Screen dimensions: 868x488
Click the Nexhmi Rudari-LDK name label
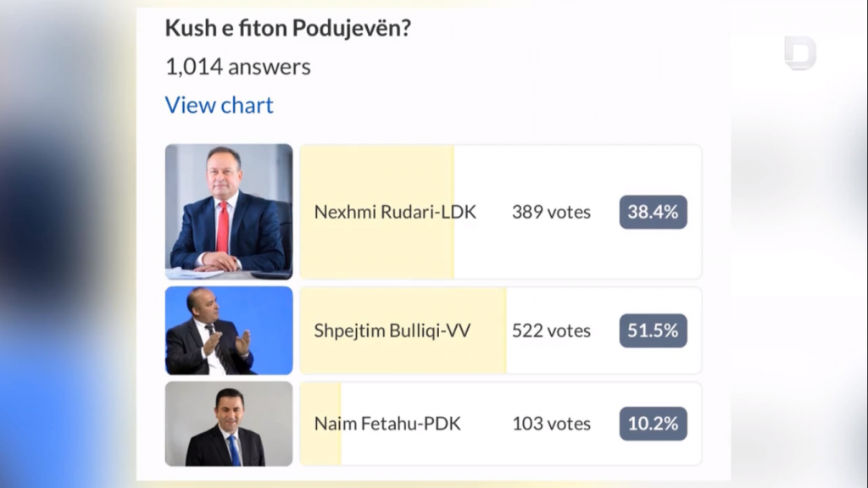pos(395,212)
